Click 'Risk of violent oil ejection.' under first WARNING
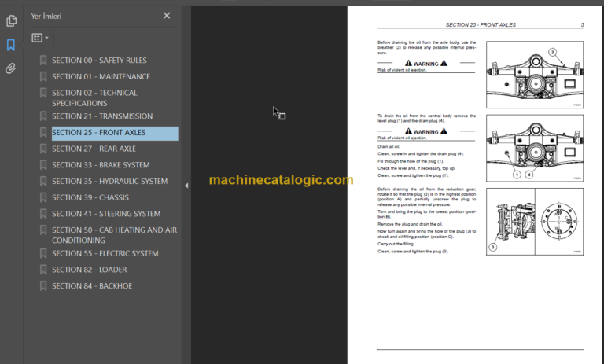 (402, 70)
